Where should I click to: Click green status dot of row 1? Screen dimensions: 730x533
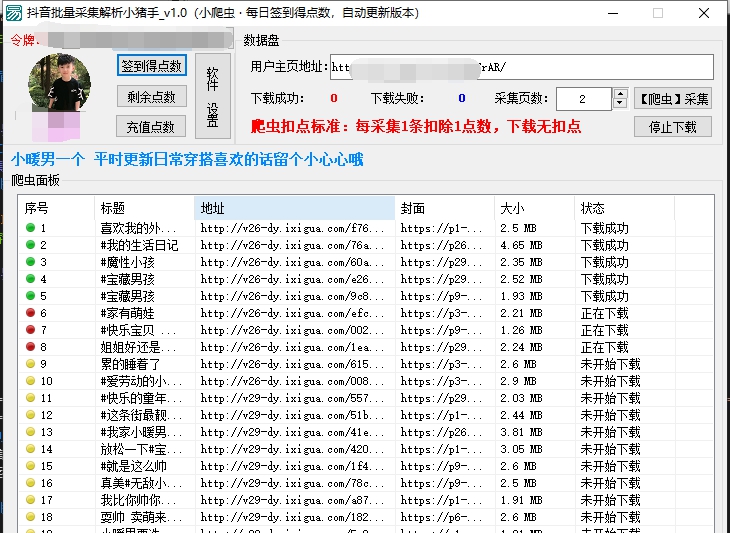click(31, 228)
